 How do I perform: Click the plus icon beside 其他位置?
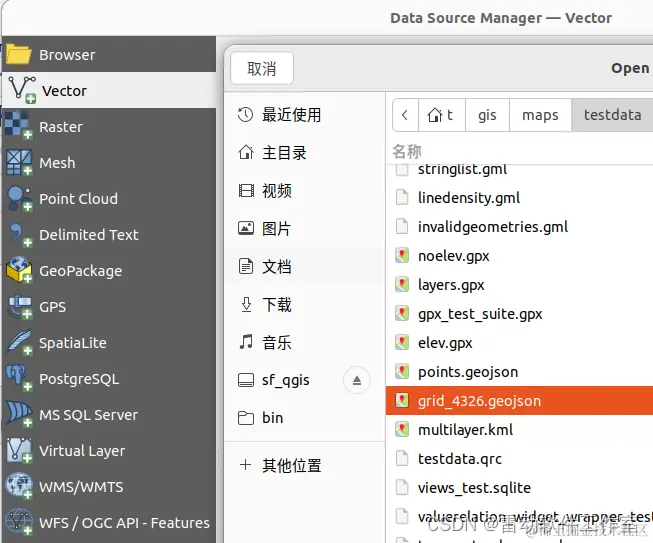245,465
